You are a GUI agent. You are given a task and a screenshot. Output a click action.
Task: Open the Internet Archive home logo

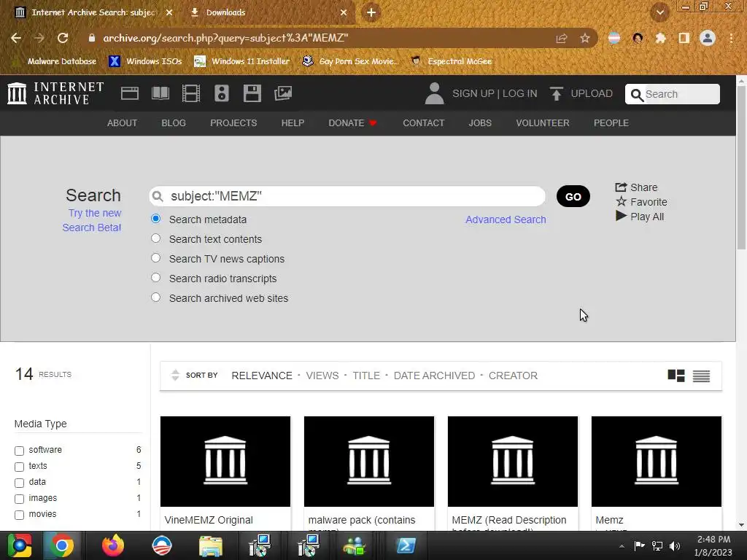click(55, 93)
